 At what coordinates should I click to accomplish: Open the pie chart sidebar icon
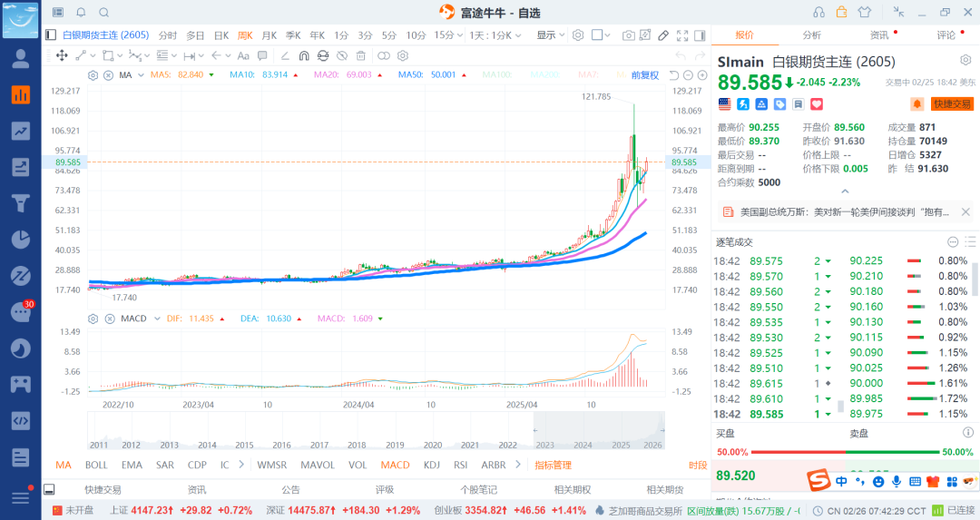point(21,240)
